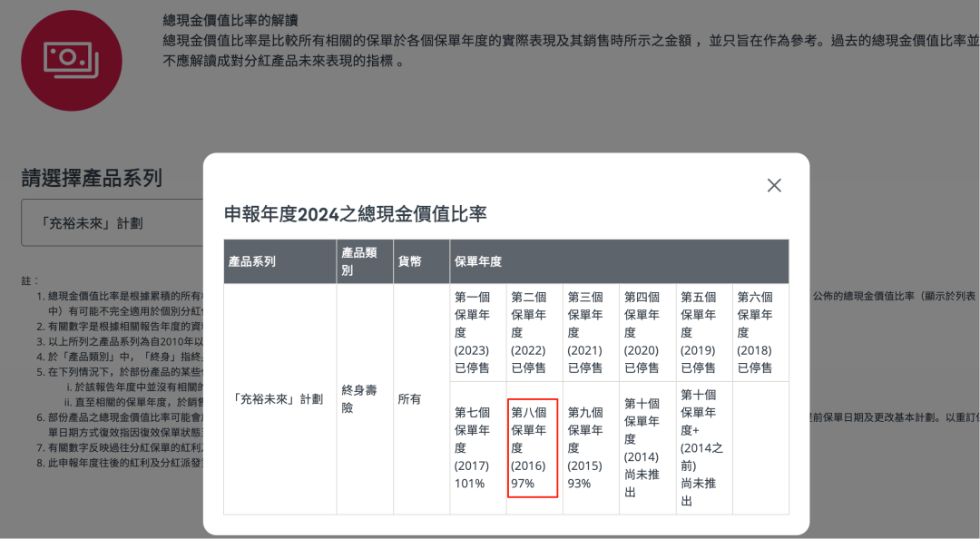The width and height of the screenshot is (980, 539).
Task: Click the 第六個保單年度 (2018) cell
Action: point(759,332)
